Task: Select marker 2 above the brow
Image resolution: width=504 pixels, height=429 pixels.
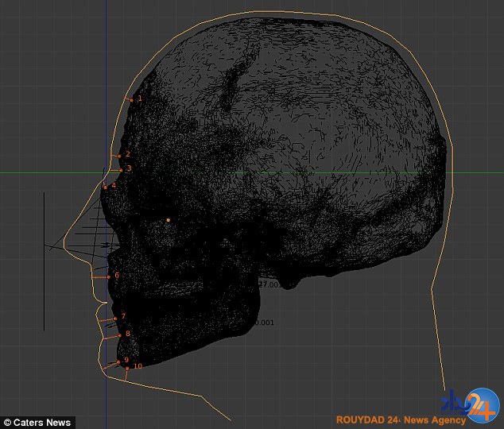Action: (120, 155)
